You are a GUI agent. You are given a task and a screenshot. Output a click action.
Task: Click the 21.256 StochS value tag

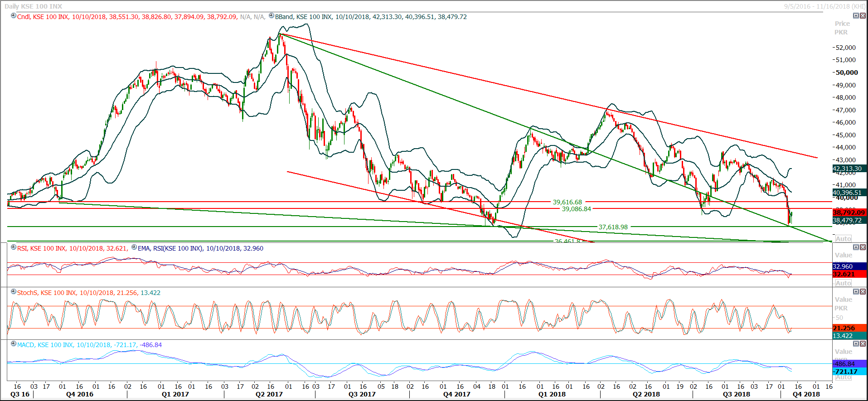[849, 328]
